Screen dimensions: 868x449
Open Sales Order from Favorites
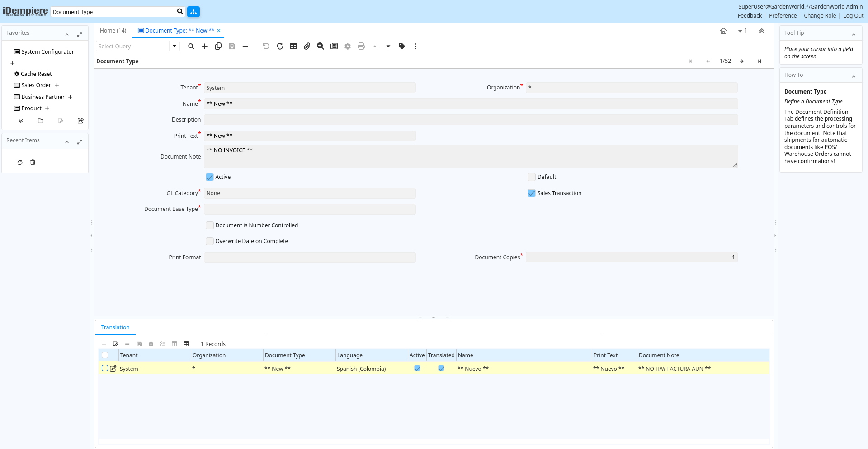36,85
